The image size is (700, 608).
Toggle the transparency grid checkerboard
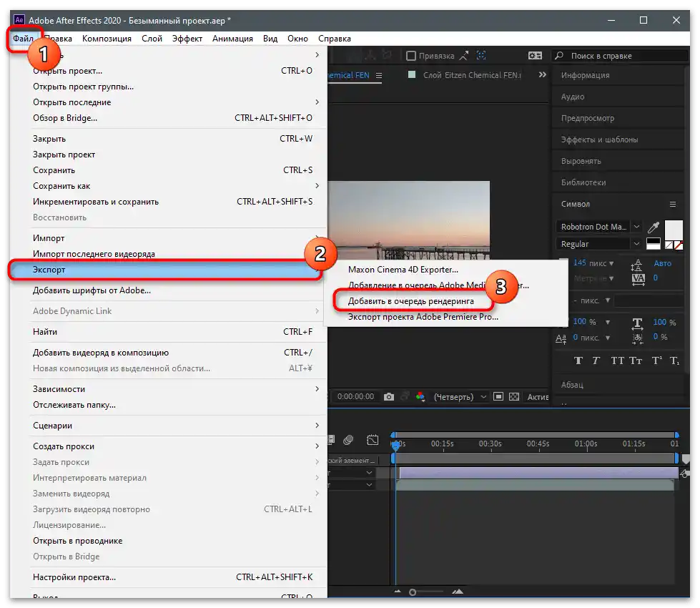pyautogui.click(x=514, y=397)
